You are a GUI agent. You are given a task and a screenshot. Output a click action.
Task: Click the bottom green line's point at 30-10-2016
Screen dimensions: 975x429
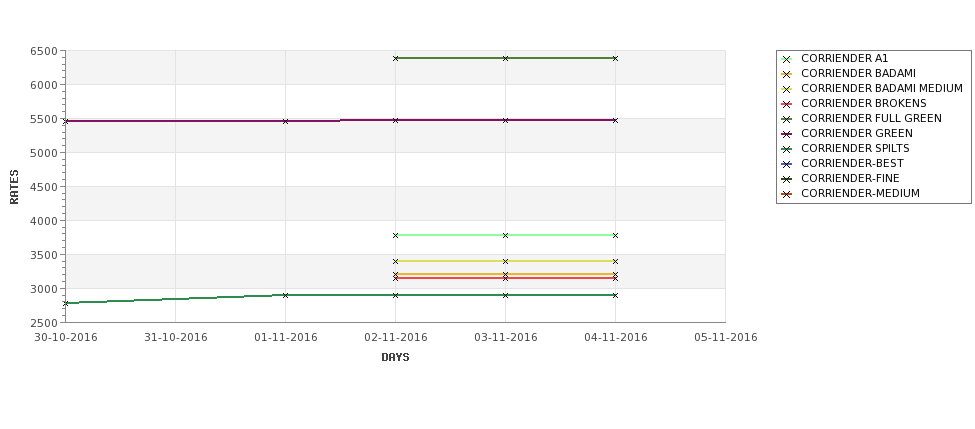66,303
